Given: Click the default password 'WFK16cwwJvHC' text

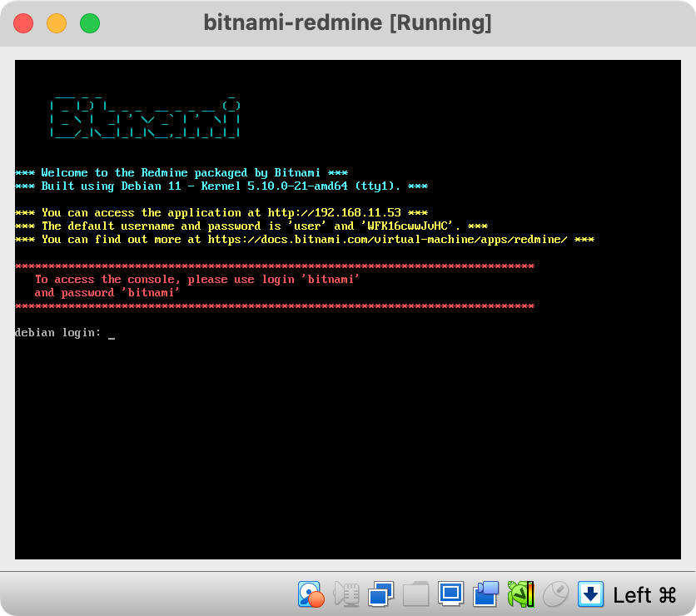Looking at the screenshot, I should (409, 226).
